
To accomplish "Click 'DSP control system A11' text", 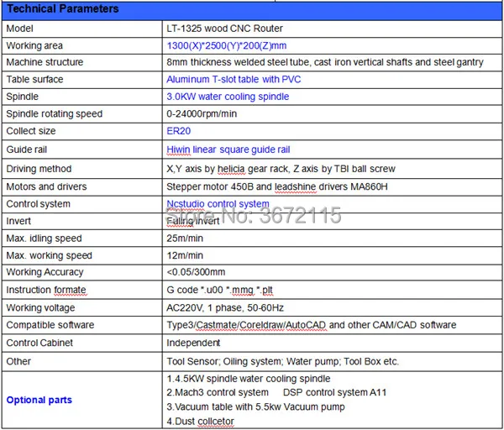I will tap(334, 393).
